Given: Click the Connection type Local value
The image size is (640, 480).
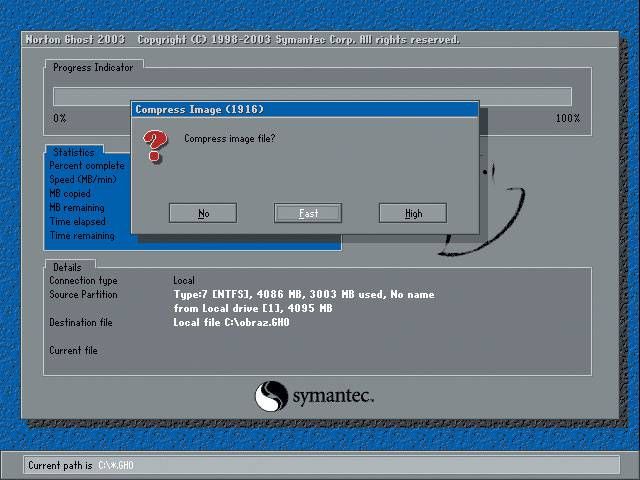Looking at the screenshot, I should tap(184, 281).
